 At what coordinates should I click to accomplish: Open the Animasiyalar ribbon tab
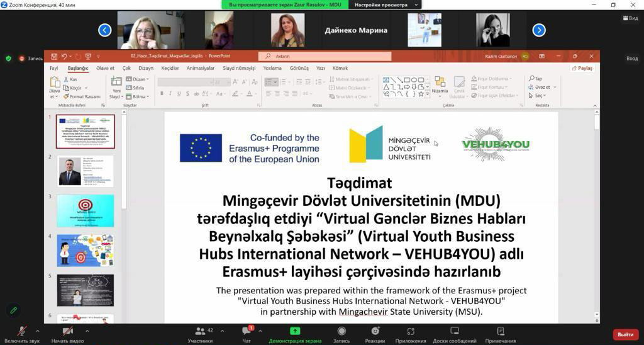coord(201,68)
